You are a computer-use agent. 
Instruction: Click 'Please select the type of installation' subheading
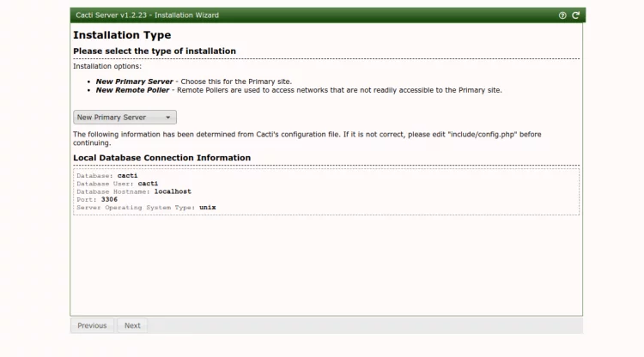[x=155, y=51]
